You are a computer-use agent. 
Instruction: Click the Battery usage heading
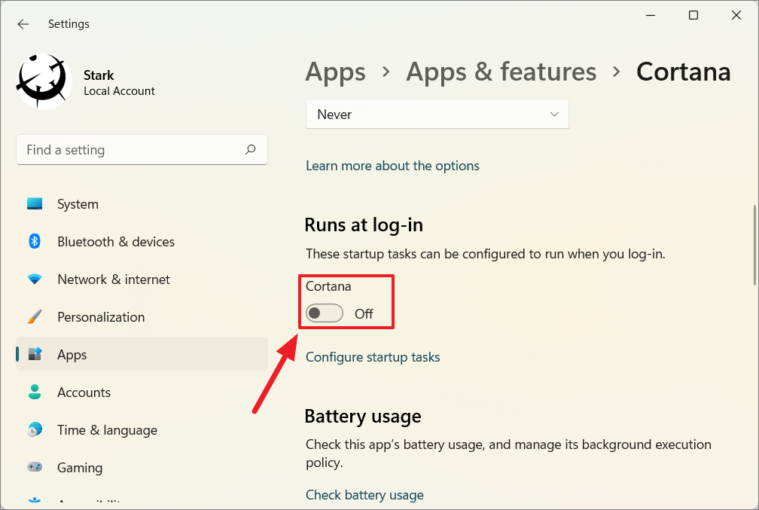pyautogui.click(x=363, y=416)
